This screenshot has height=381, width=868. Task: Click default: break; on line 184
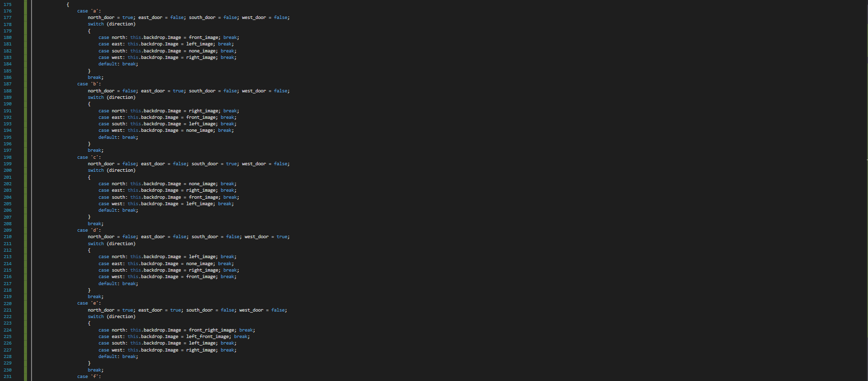tap(118, 64)
